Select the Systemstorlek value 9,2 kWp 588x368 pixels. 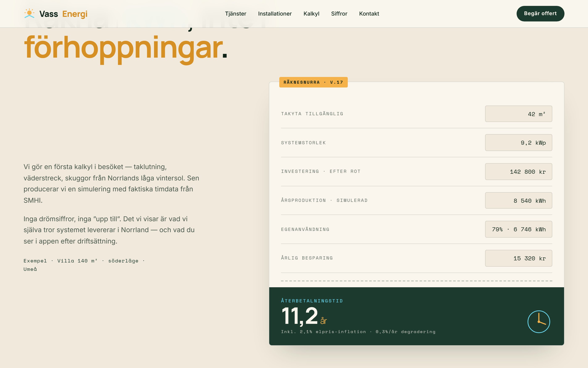tap(518, 143)
